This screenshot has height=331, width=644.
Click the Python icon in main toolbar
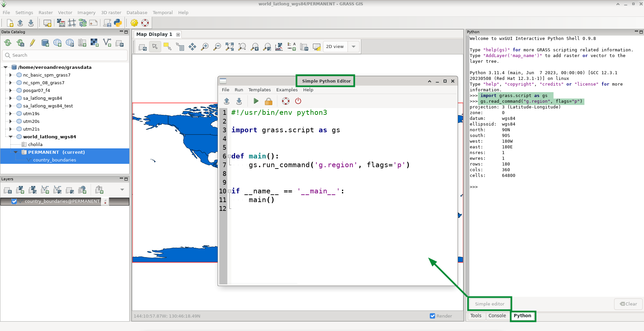coord(118,23)
